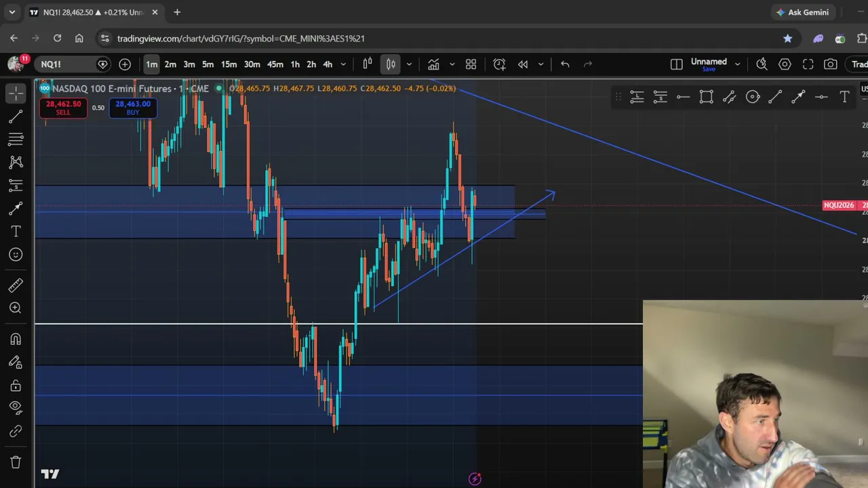The width and height of the screenshot is (868, 488).
Task: Toggle stay in drawing mode
Action: coord(16,362)
